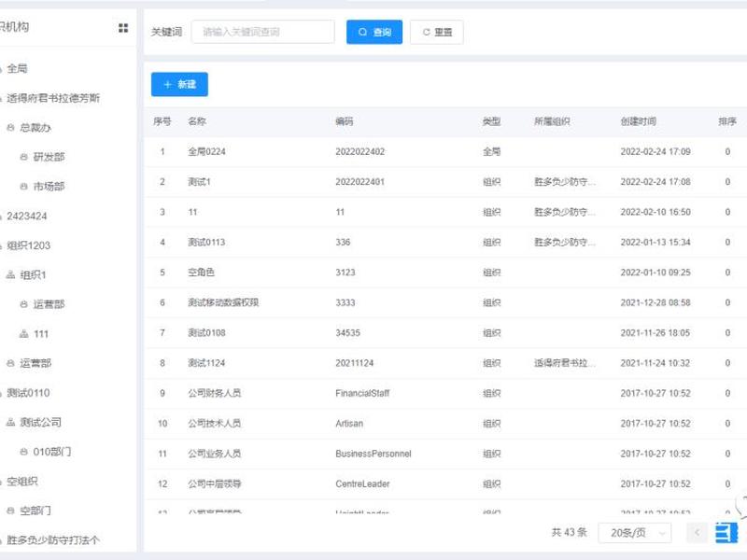Click the 测试1124 name cell
The height and width of the screenshot is (560, 747).
coord(206,363)
